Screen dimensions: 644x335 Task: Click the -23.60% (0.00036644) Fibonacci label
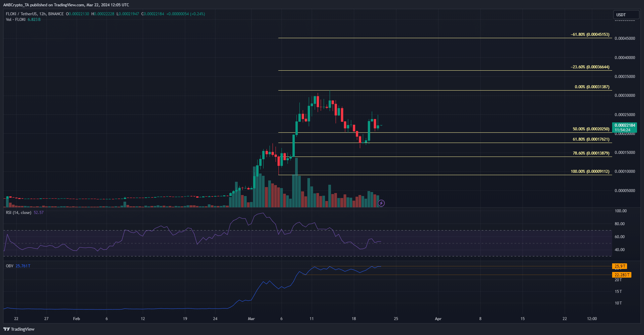590,67
